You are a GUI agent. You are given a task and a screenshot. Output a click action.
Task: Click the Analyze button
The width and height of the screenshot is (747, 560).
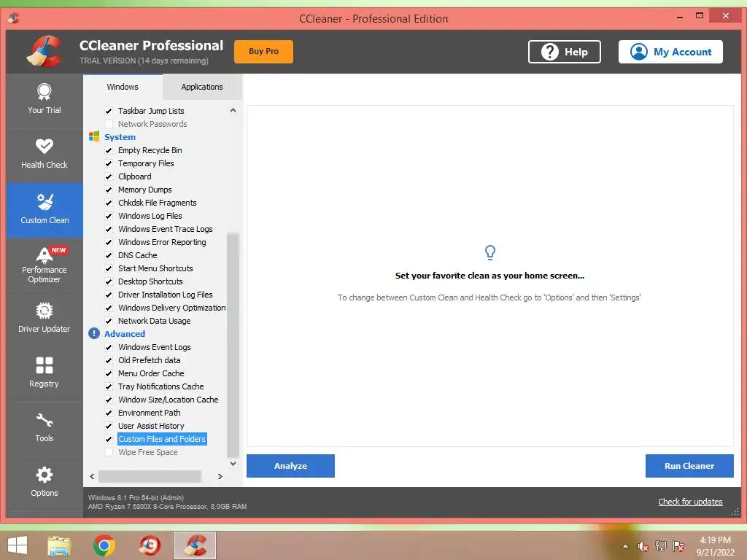coord(290,466)
